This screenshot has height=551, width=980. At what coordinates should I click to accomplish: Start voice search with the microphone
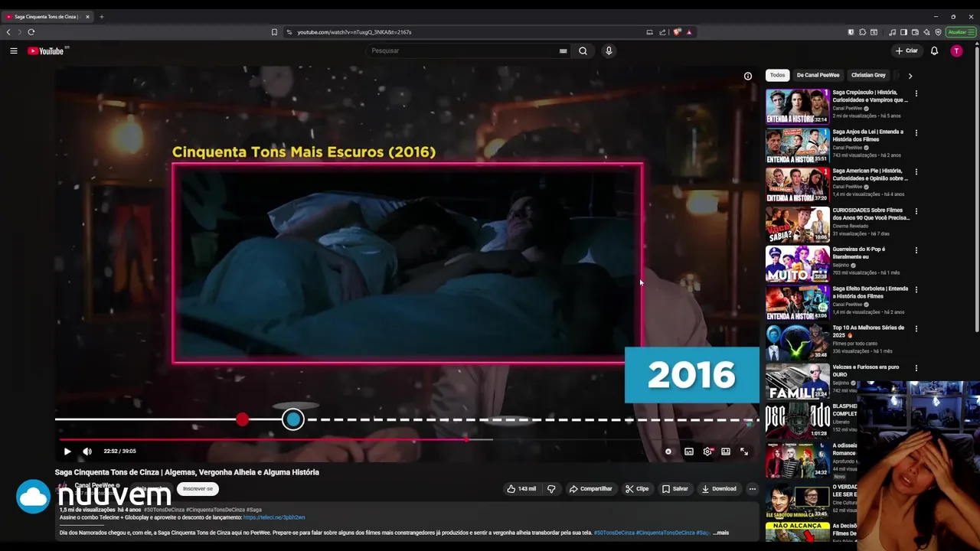609,51
